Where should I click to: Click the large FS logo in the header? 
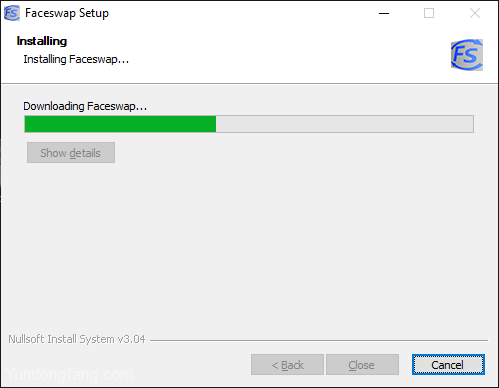467,55
